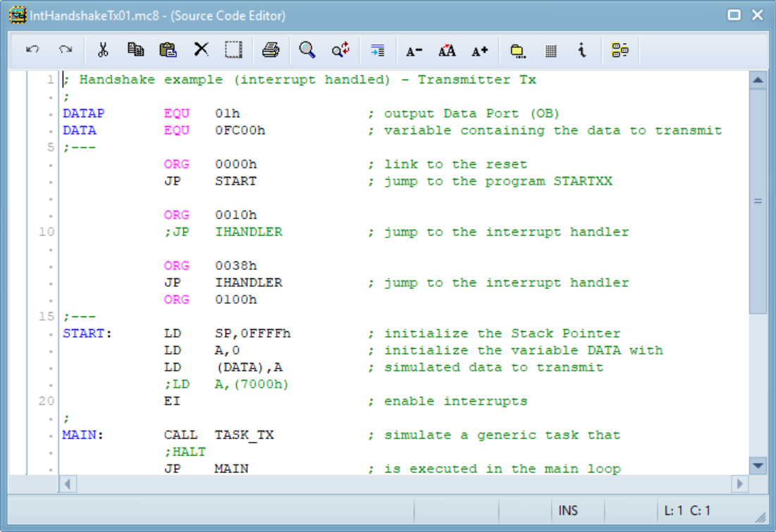Viewport: 776px width, 532px height.
Task: Click the vertical scrollbar thumb
Action: tap(758, 201)
